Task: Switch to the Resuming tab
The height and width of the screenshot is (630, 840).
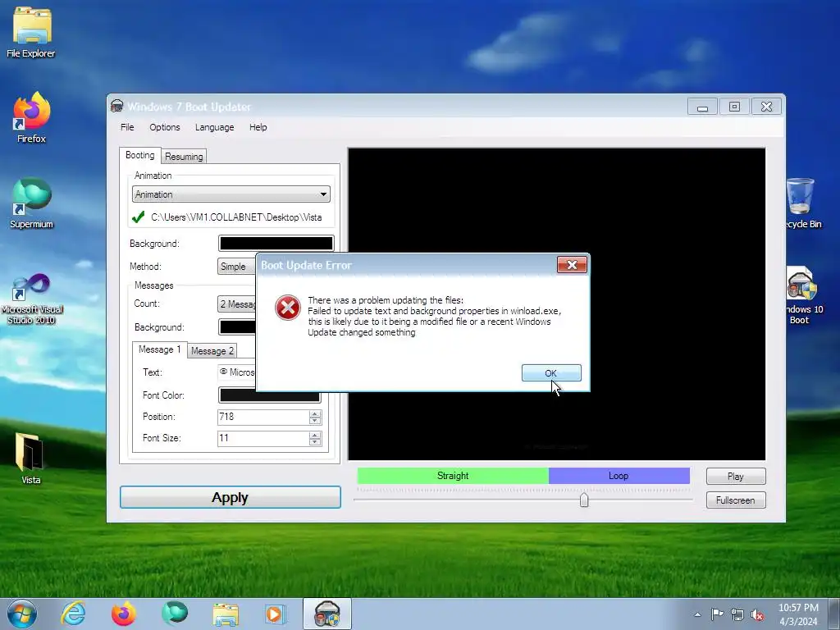Action: (x=184, y=157)
